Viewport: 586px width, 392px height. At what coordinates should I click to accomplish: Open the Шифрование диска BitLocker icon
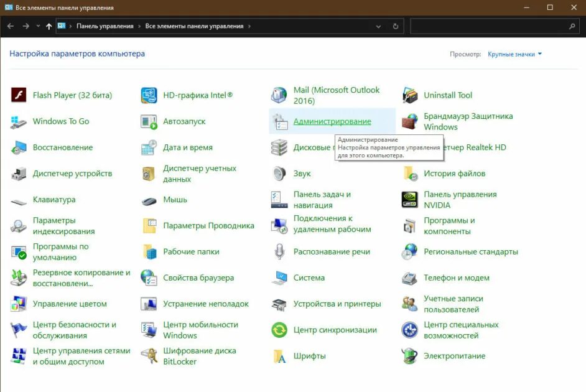pyautogui.click(x=149, y=356)
